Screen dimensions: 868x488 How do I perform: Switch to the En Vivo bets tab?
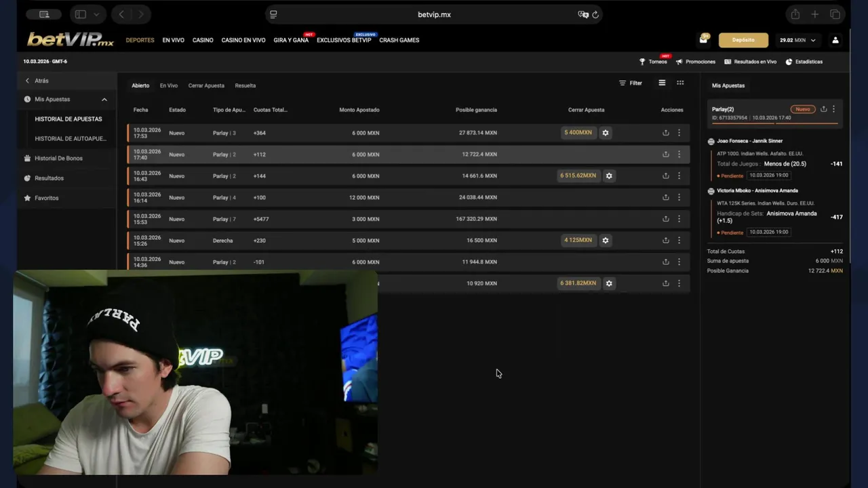169,85
